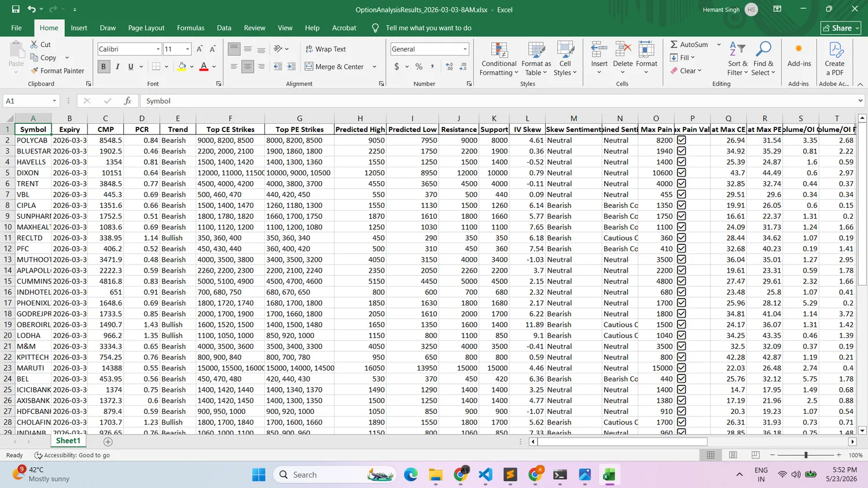The image size is (868, 488).
Task: Expand the Name Box dropdown
Action: 54,101
